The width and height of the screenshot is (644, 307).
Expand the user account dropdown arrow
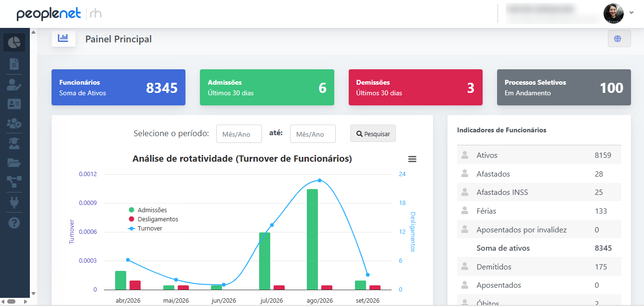click(x=631, y=13)
